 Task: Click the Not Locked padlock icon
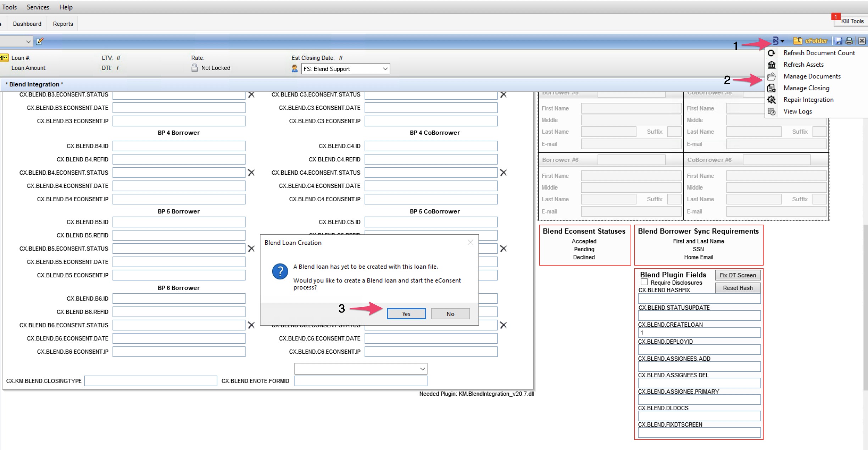click(x=194, y=68)
